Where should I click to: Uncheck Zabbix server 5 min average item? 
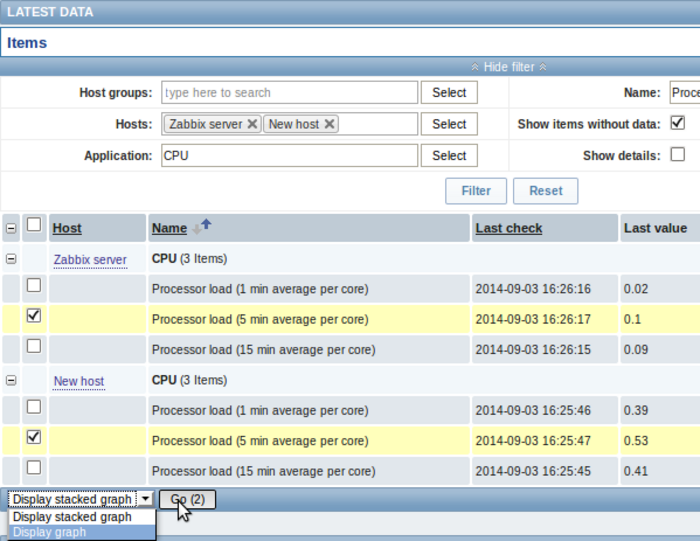click(34, 316)
